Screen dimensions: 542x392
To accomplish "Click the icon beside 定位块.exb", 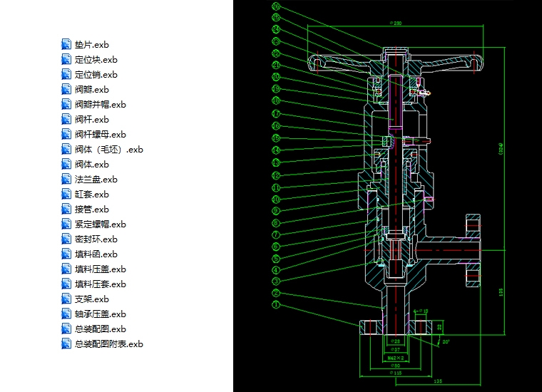I will tap(66, 60).
